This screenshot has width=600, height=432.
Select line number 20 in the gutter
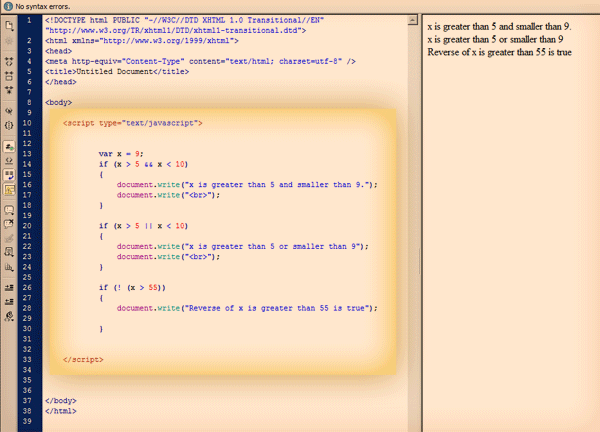pyautogui.click(x=27, y=226)
